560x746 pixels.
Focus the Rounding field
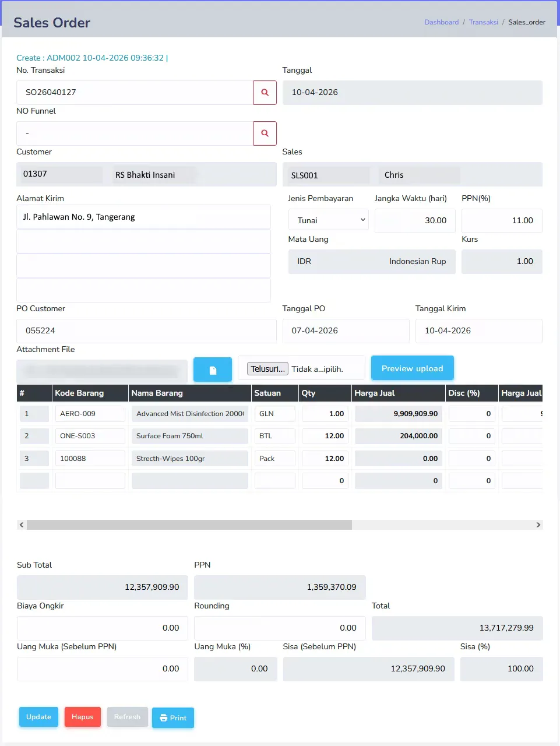tap(280, 628)
